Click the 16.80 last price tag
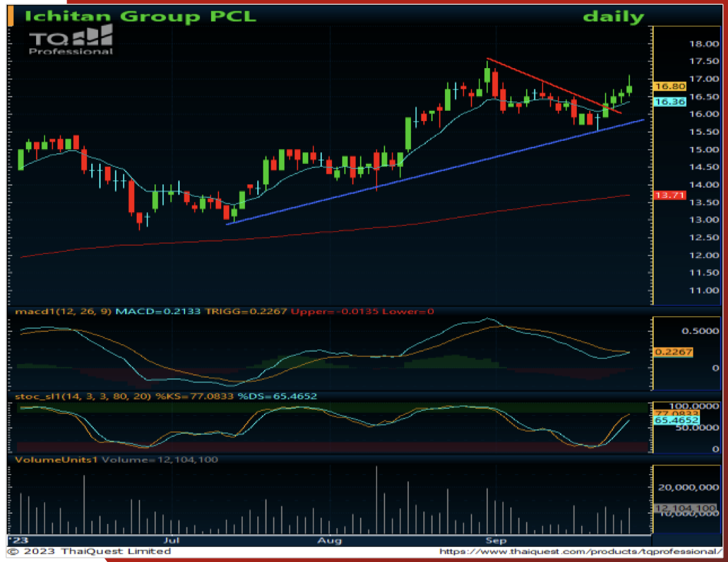Image resolution: width=728 pixels, height=562 pixels. point(670,86)
